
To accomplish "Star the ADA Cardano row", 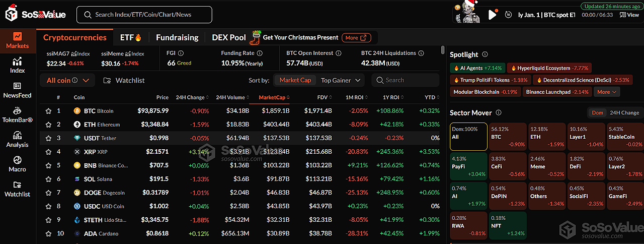I will click(x=48, y=233).
